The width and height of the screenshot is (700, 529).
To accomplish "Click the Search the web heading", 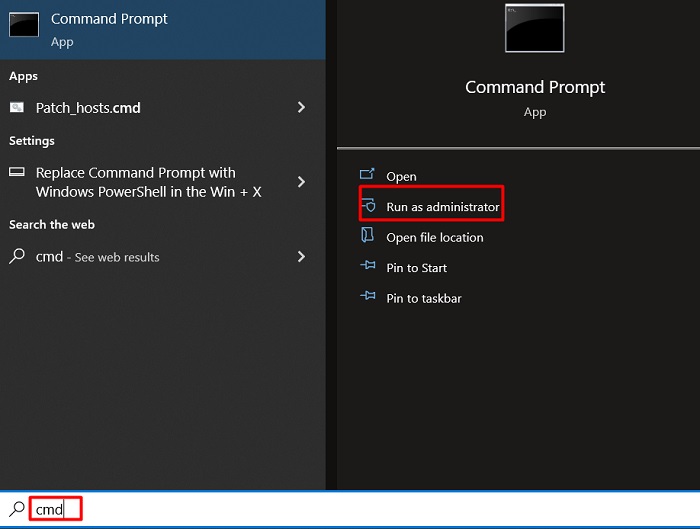I will click(x=52, y=225).
